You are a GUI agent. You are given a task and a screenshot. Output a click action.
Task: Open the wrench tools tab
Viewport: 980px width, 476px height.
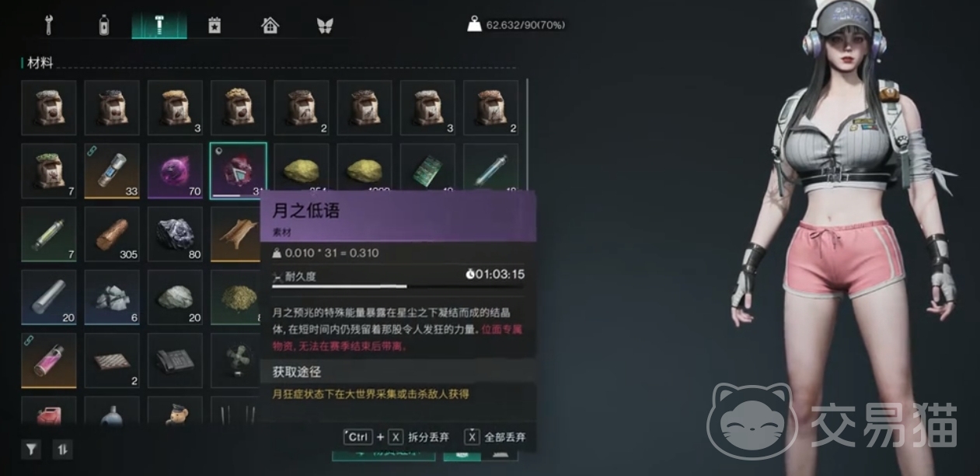(x=48, y=25)
